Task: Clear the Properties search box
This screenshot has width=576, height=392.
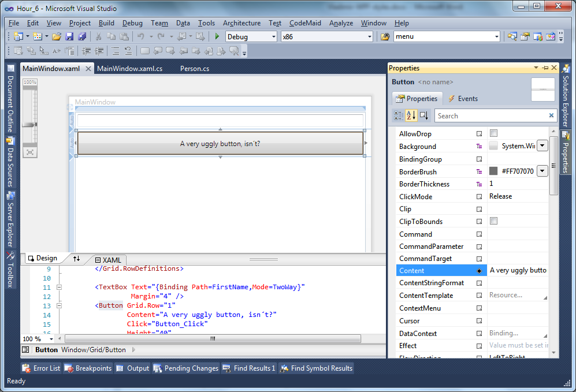Action: click(x=551, y=115)
